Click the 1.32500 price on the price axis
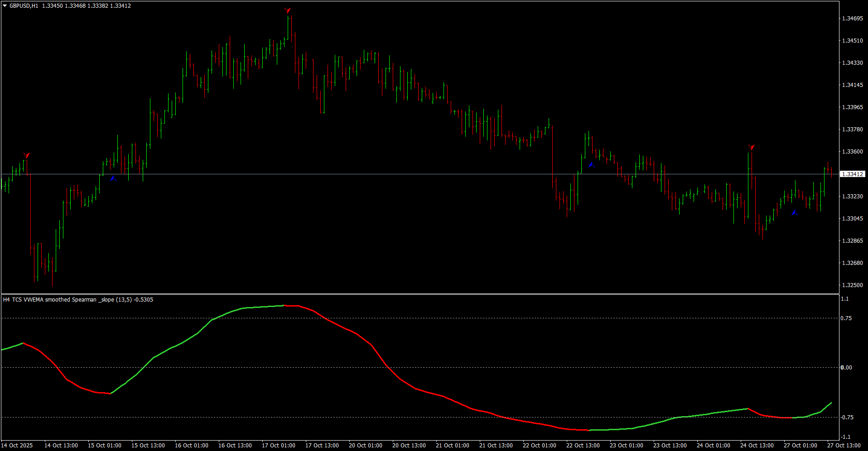This screenshot has height=451, width=868. click(x=852, y=285)
